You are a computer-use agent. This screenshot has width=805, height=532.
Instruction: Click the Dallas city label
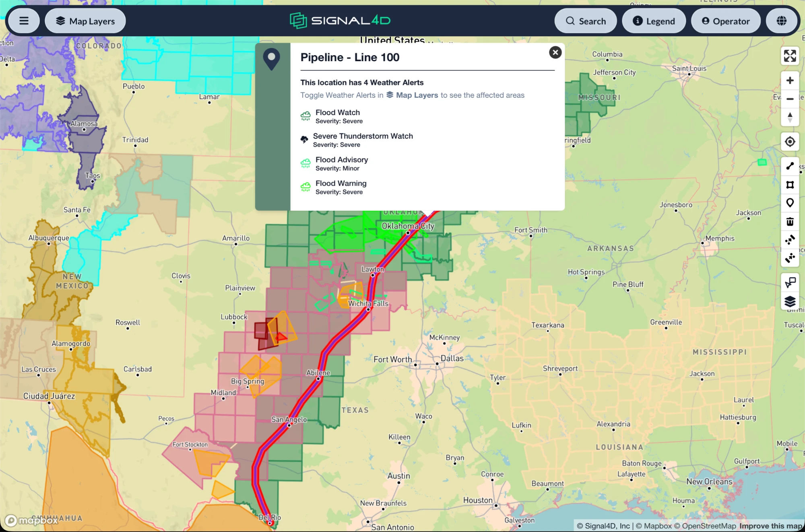coord(452,358)
